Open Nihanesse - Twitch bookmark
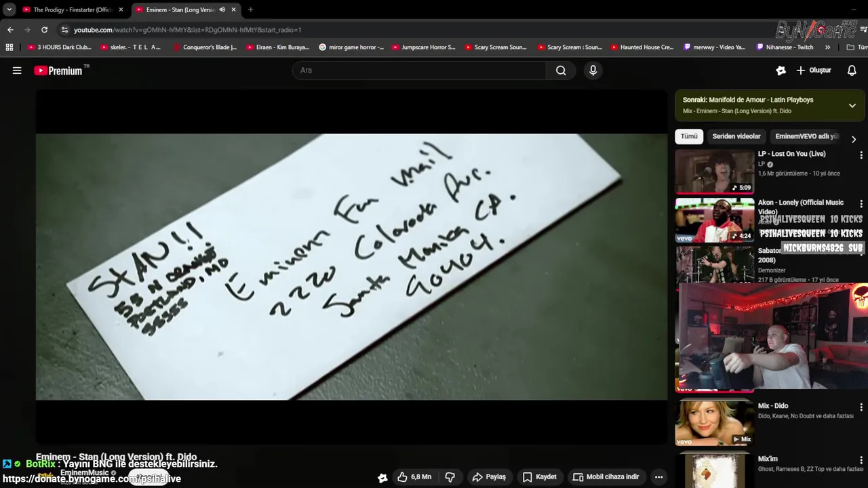The image size is (868, 488). 785,47
